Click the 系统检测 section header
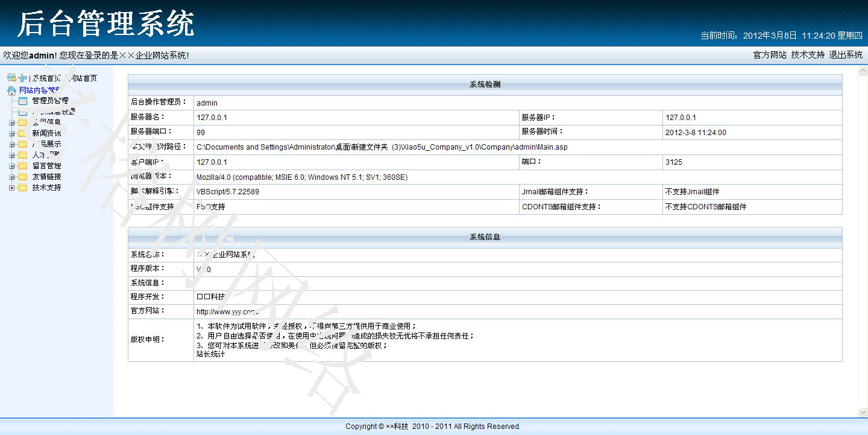The width and height of the screenshot is (868, 435). tap(485, 84)
